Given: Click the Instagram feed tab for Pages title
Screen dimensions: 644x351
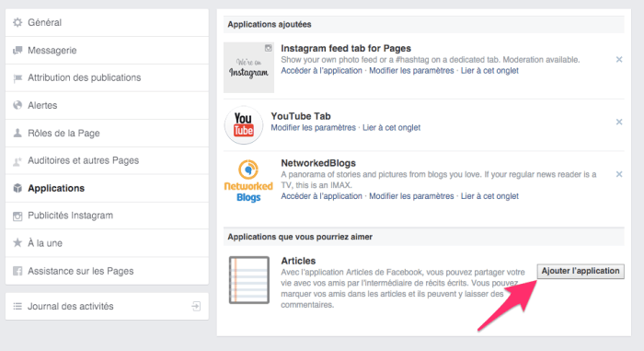Looking at the screenshot, I should [x=346, y=48].
